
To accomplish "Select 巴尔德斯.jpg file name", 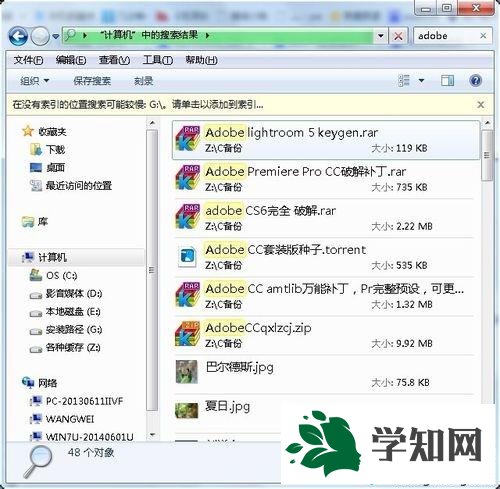I will pyautogui.click(x=239, y=367).
